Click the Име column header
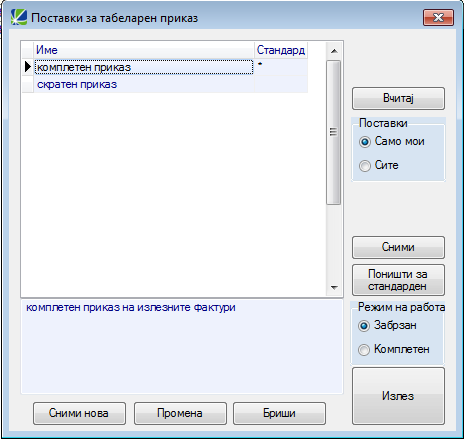The height and width of the screenshot is (439, 464). [x=144, y=50]
